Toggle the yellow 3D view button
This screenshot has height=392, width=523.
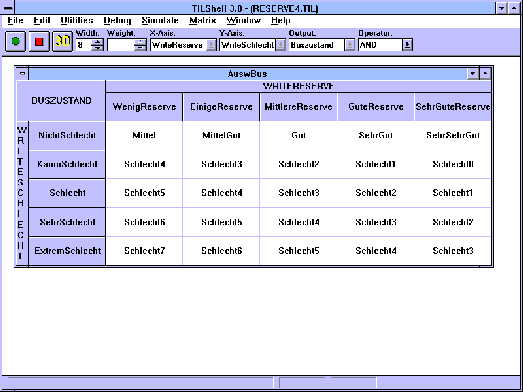(x=62, y=41)
